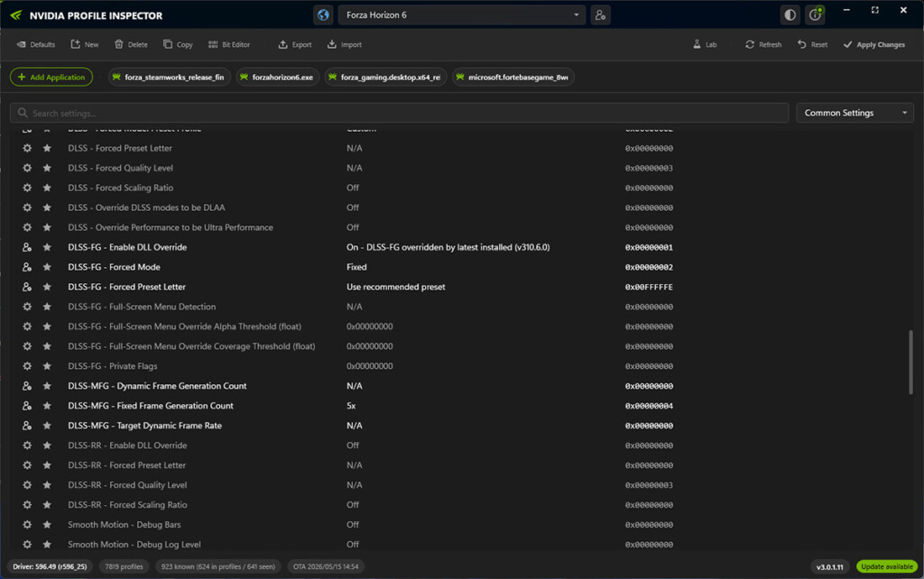Image resolution: width=924 pixels, height=579 pixels.
Task: Restore profile Defaults
Action: pos(36,45)
